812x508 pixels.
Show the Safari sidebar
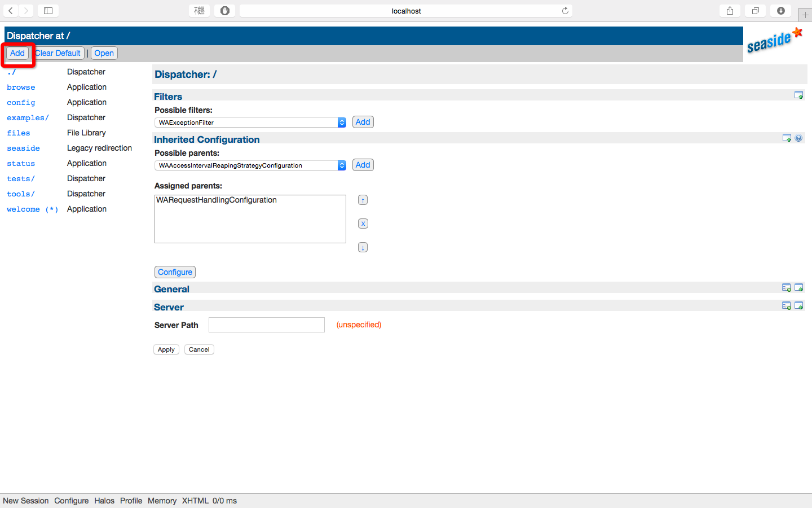(48, 11)
